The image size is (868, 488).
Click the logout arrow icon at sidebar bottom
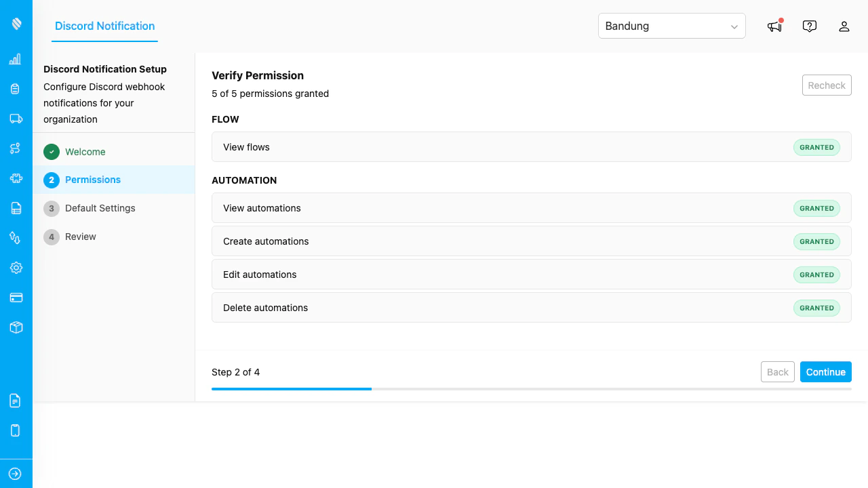[15, 473]
